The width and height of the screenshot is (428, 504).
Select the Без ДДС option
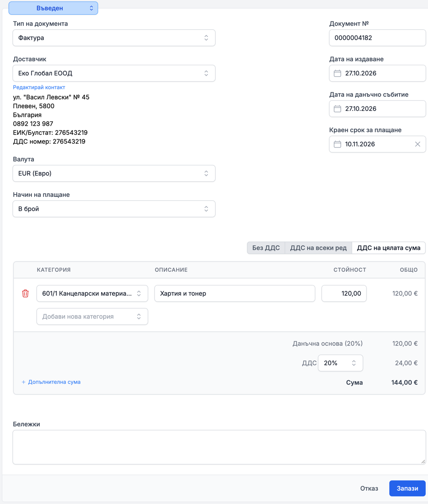tap(266, 248)
